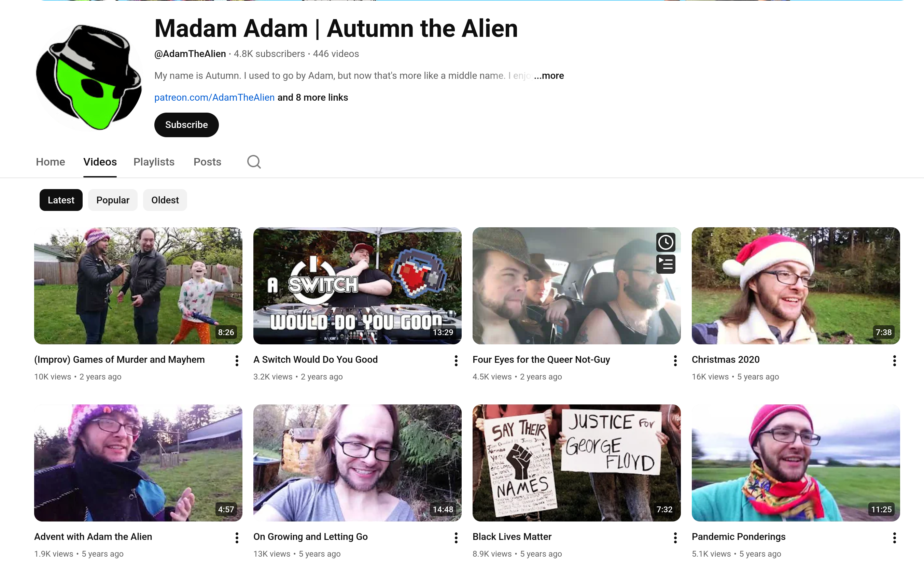Image resolution: width=924 pixels, height=572 pixels.
Task: Open three-dot menu for A Switch Would Do You Good
Action: [x=456, y=360]
